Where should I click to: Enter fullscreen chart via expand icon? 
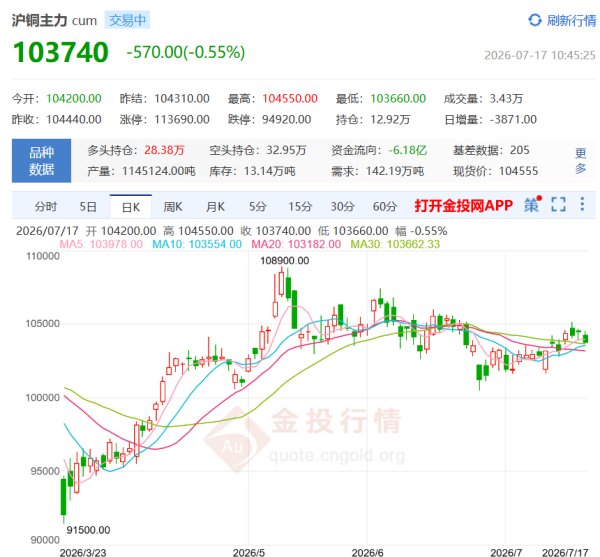(558, 204)
